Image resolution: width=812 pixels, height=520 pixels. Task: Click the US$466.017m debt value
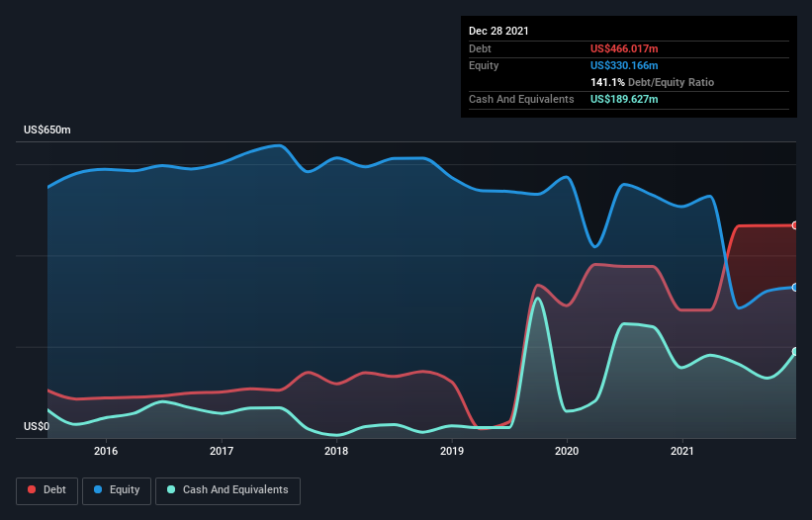624,48
